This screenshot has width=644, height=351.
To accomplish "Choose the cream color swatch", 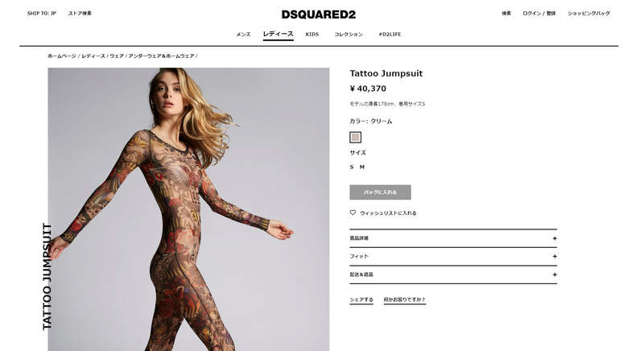I will coord(355,137).
